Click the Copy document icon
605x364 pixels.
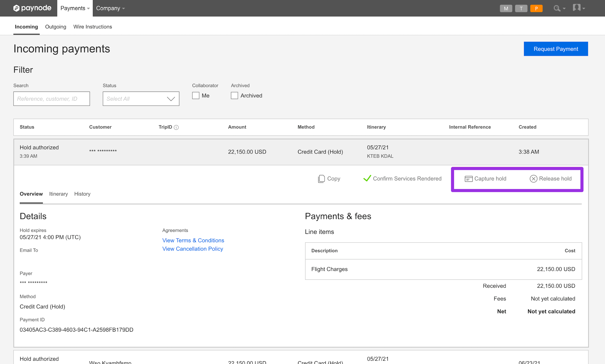pos(321,179)
